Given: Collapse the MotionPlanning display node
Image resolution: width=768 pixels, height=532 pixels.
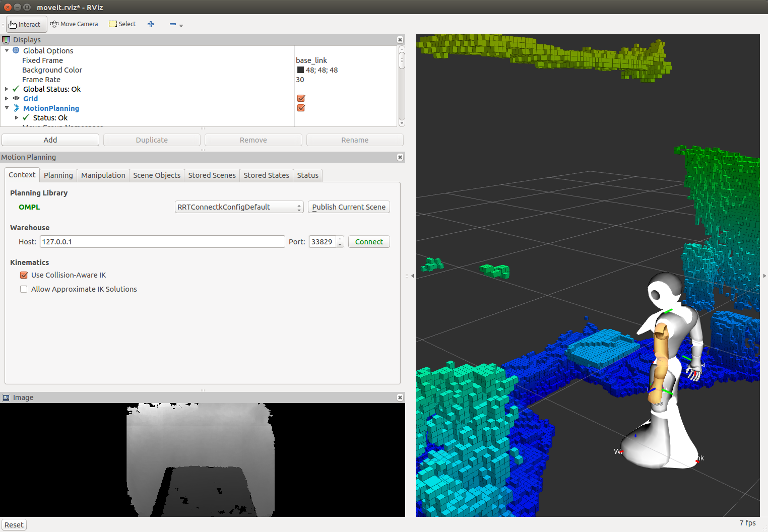Looking at the screenshot, I should (7, 108).
